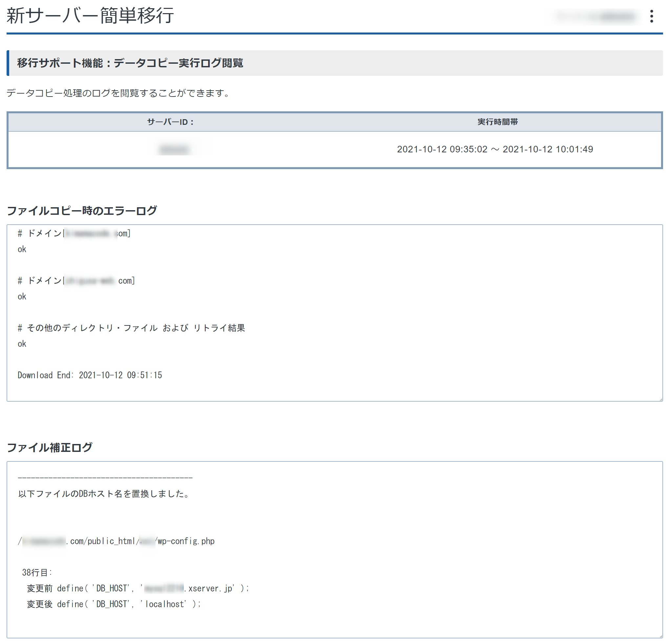The height and width of the screenshot is (644, 666).
Task: Click the その他のディレクトリ・ファイル および リトライ結果 line
Action: 132,328
